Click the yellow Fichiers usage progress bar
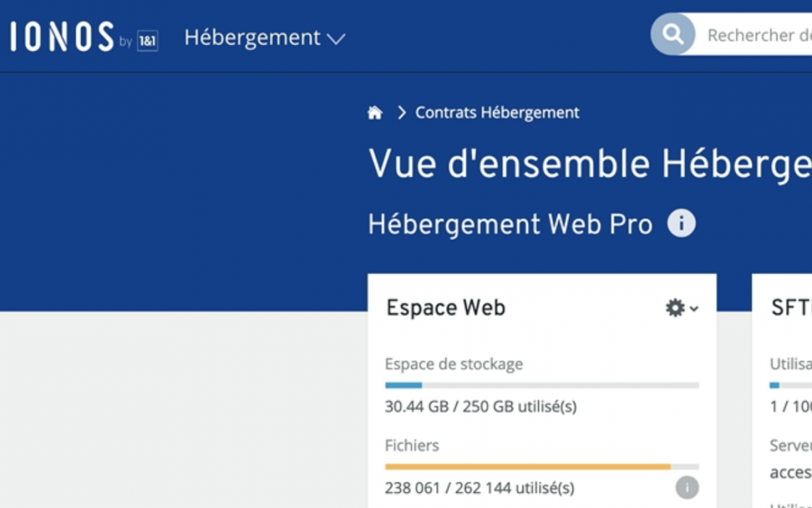Image resolution: width=812 pixels, height=508 pixels. (x=541, y=467)
